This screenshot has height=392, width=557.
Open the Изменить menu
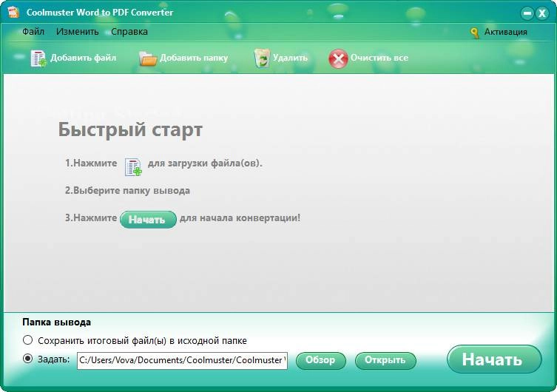click(78, 32)
